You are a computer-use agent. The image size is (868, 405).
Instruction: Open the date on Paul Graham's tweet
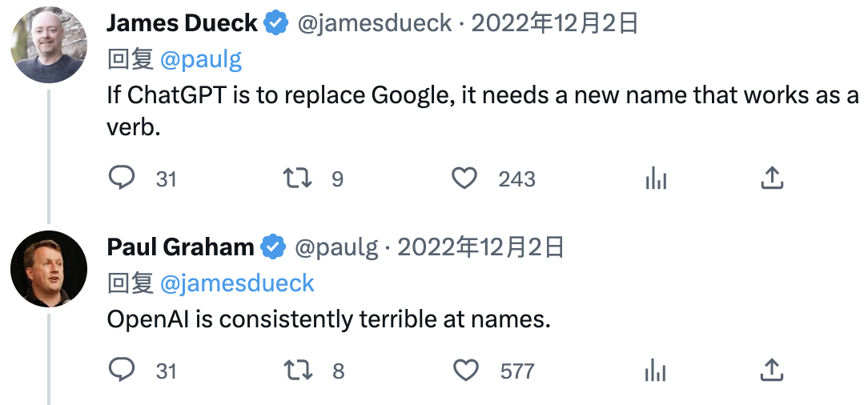tap(481, 247)
